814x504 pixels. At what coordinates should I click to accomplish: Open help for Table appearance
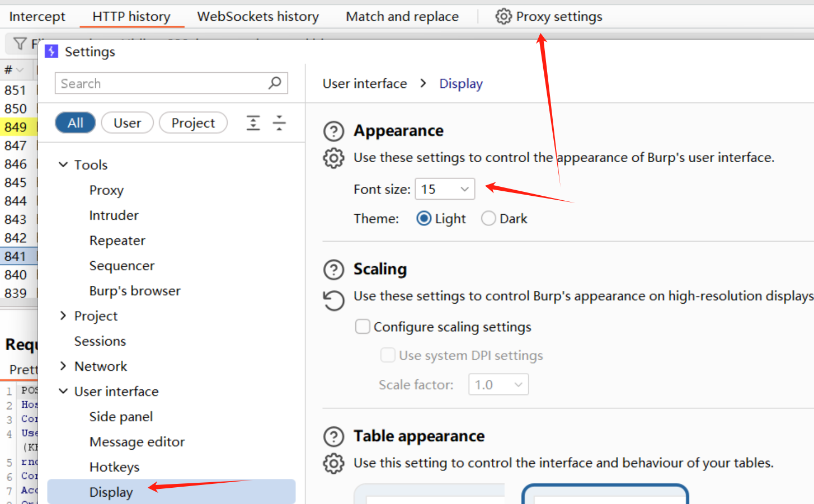pos(334,436)
